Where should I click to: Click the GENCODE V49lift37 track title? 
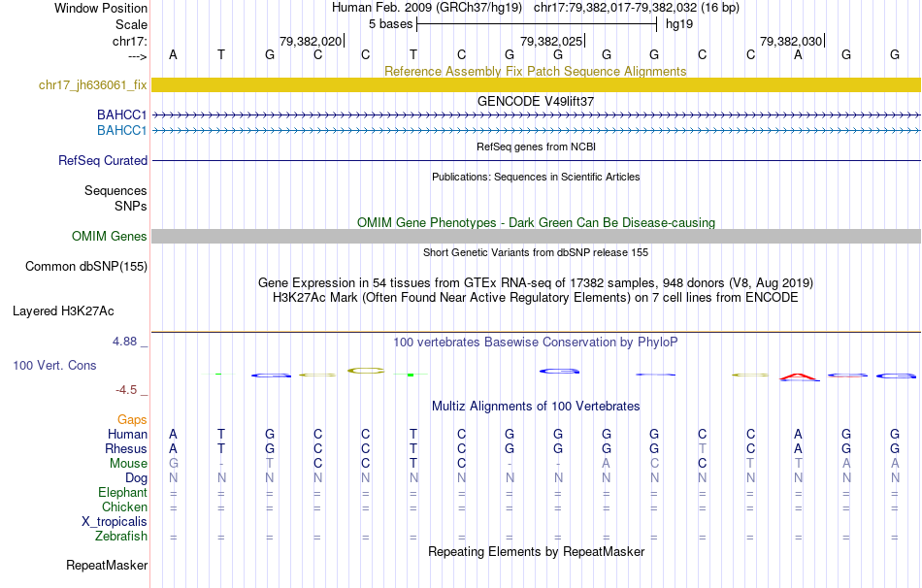coord(536,101)
